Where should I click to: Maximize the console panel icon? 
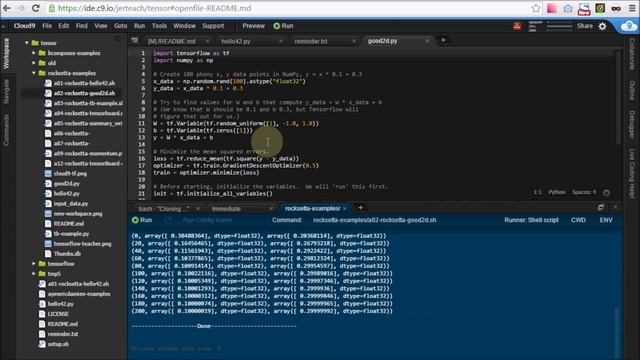tap(600, 208)
